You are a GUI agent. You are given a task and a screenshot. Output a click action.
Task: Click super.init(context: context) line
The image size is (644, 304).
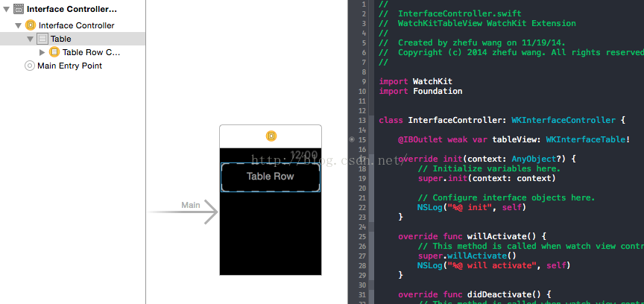(x=487, y=178)
